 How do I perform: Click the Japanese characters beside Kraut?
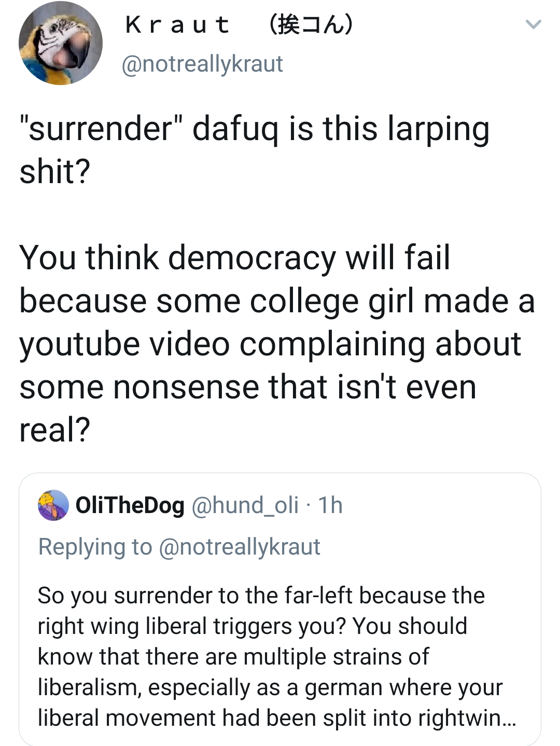coord(311,24)
